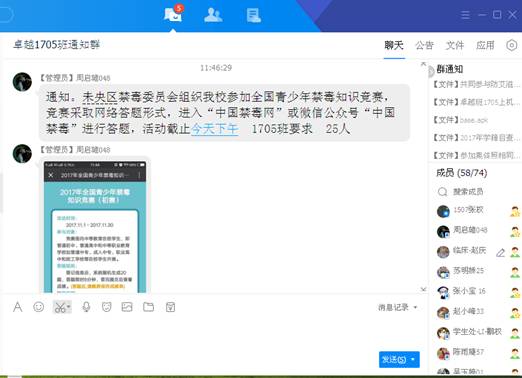Open group settings gear icon
The width and height of the screenshot is (522, 378).
[511, 45]
